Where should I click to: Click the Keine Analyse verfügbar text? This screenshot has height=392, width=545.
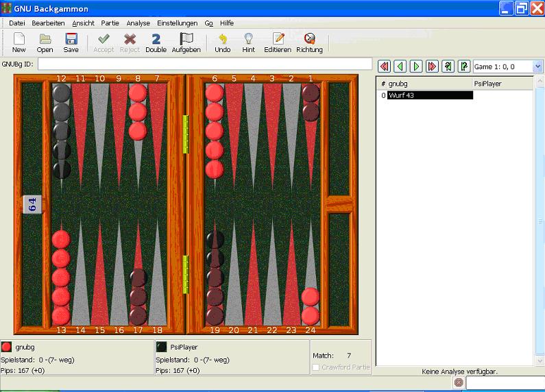(x=459, y=371)
